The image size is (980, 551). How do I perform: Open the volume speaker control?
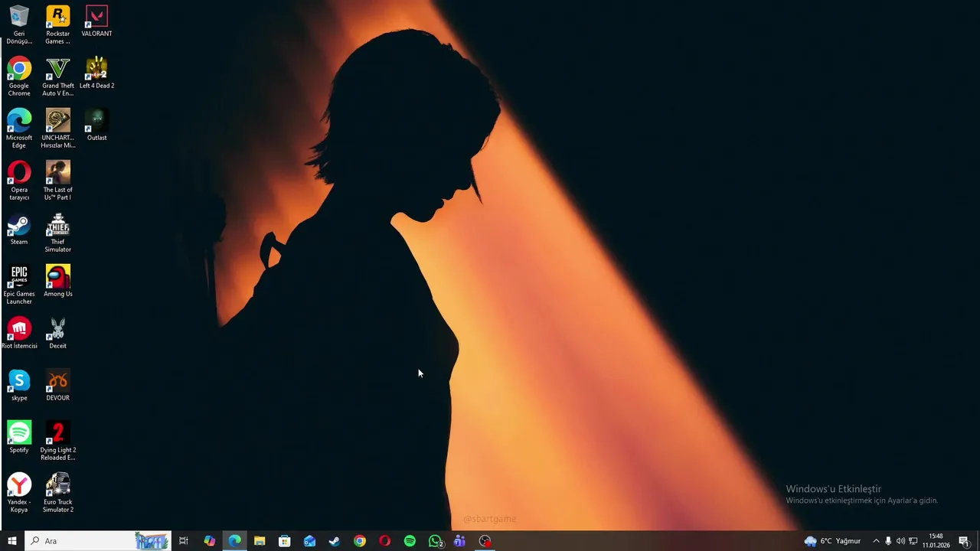(x=900, y=541)
